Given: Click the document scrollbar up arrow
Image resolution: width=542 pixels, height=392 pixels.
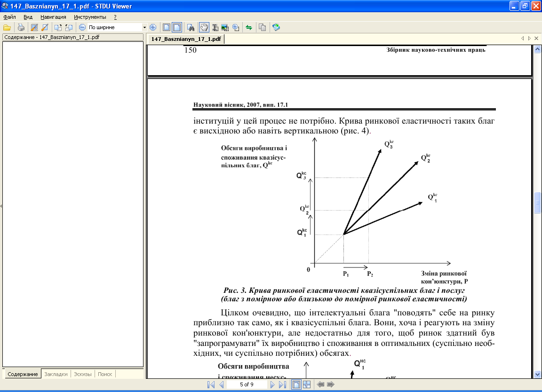Looking at the screenshot, I should point(537,49).
